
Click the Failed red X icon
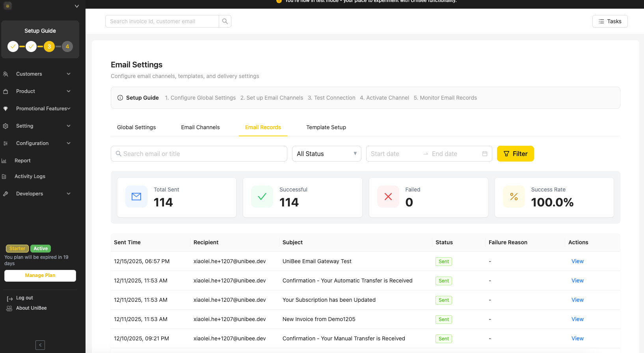(x=388, y=197)
